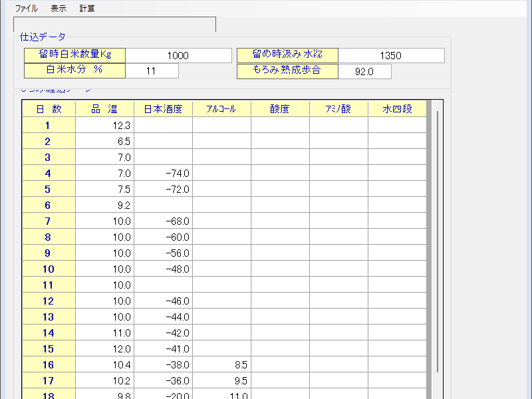This screenshot has height=399, width=532.
Task: Select the 9.2 temperature cell in row 6
Action: click(105, 205)
